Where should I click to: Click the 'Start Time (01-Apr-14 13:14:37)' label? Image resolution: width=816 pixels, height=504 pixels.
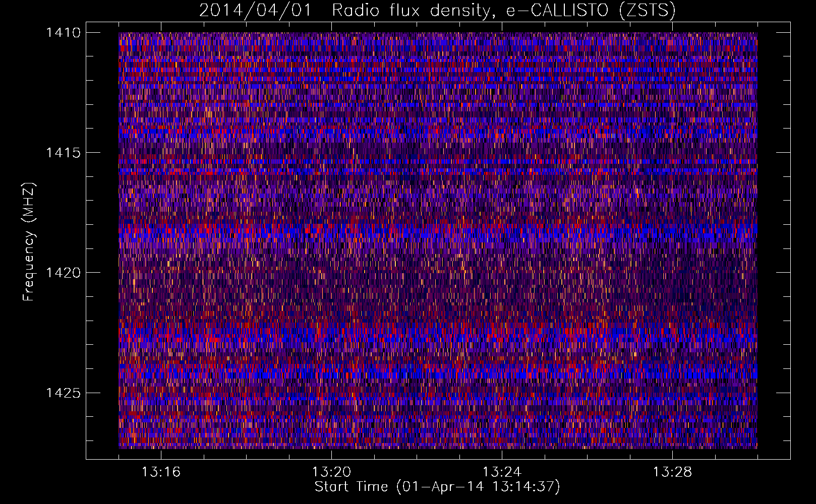pyautogui.click(x=437, y=487)
